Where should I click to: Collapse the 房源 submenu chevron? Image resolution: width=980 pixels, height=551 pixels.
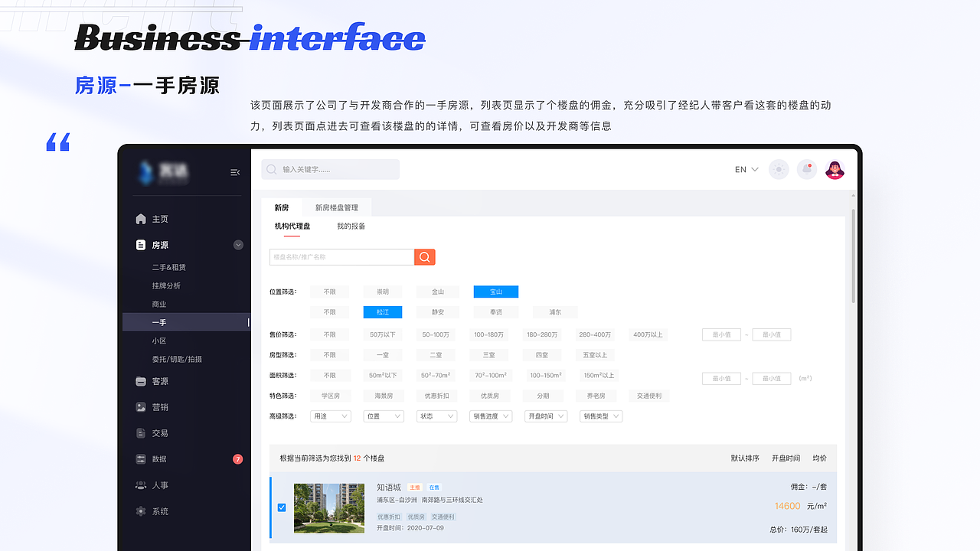coord(238,245)
